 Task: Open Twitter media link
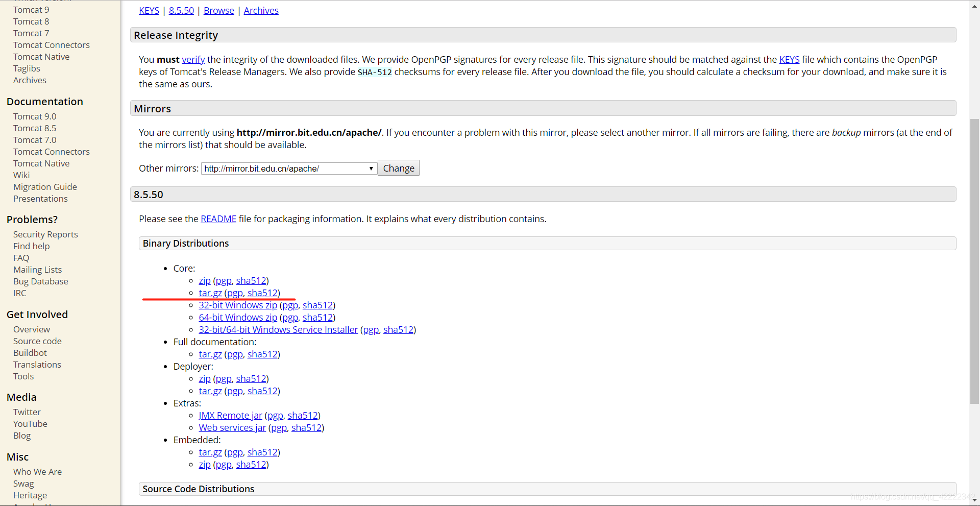click(27, 412)
